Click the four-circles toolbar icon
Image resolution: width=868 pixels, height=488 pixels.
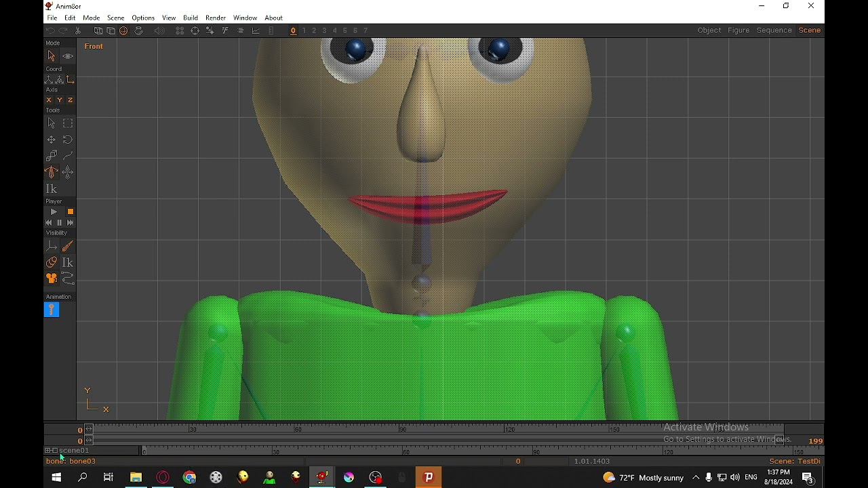[180, 30]
